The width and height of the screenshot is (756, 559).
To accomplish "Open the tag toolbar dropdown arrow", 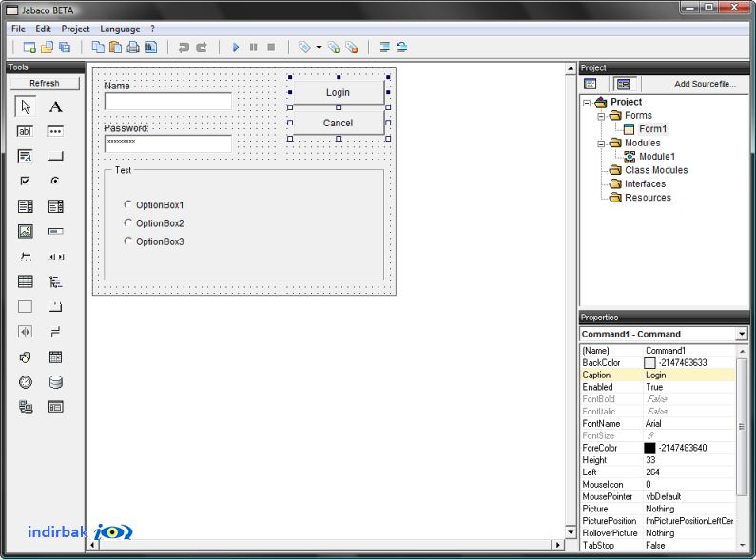I will (319, 48).
